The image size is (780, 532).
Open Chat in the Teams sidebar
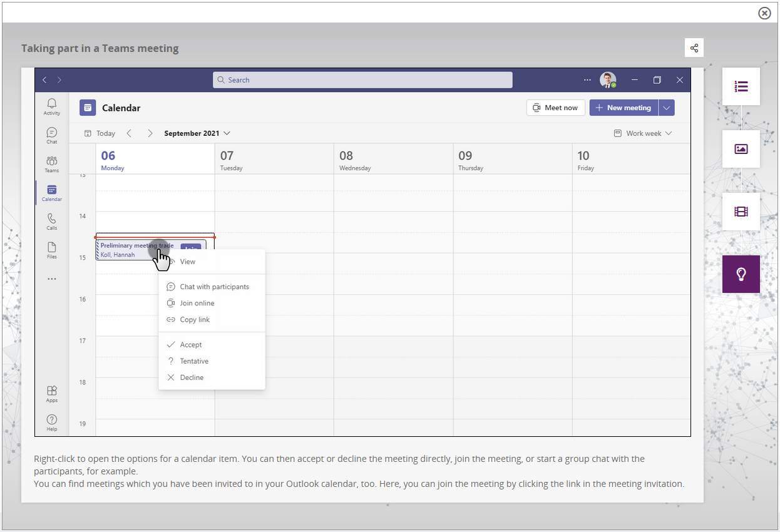click(x=52, y=135)
